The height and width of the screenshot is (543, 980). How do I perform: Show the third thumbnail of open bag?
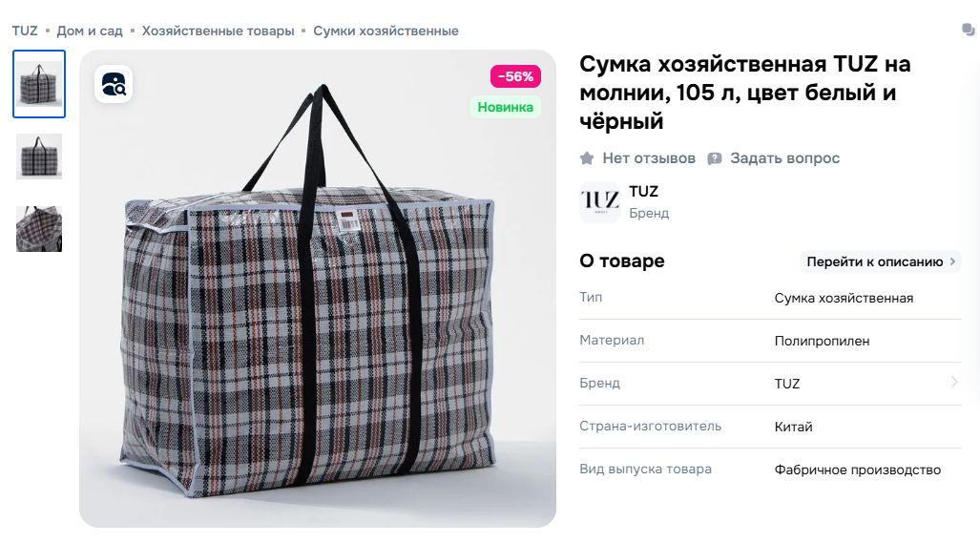click(x=39, y=229)
